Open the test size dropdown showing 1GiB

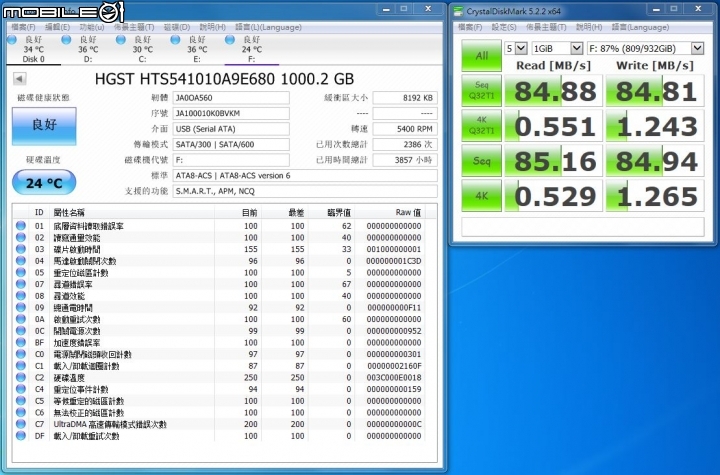point(557,48)
